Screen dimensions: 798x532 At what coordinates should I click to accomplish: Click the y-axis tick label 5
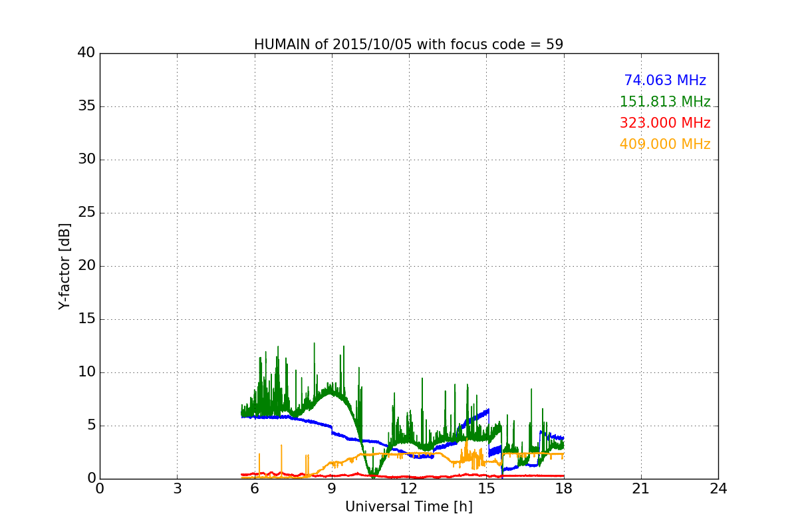pos(90,426)
